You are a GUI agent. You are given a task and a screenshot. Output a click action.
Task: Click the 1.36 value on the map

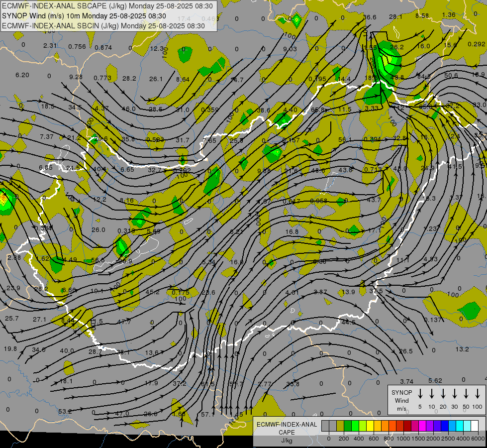[x=449, y=14]
